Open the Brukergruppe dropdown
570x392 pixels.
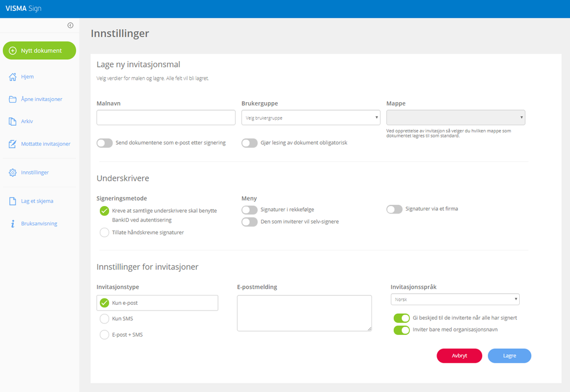coord(311,118)
